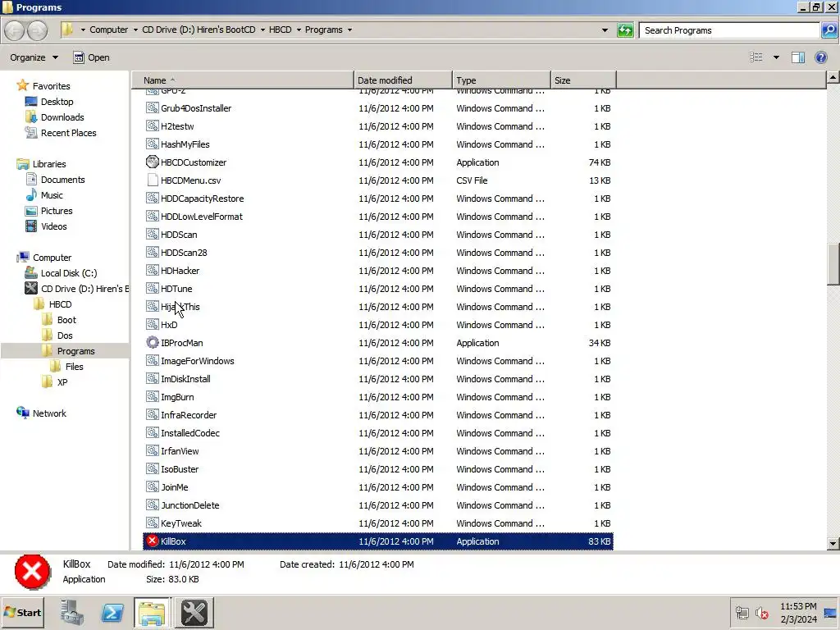Click the Windows Explorer taskbar icon

(152, 612)
